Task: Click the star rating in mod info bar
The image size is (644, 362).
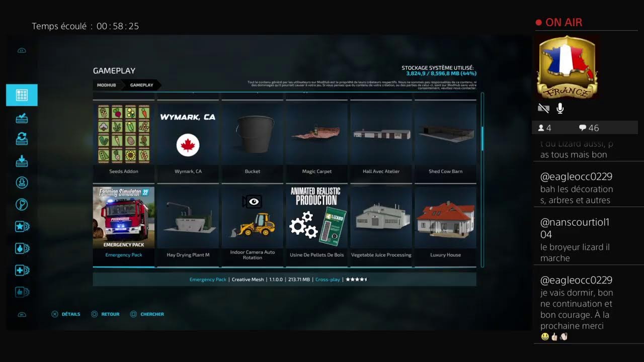Action: [357, 280]
